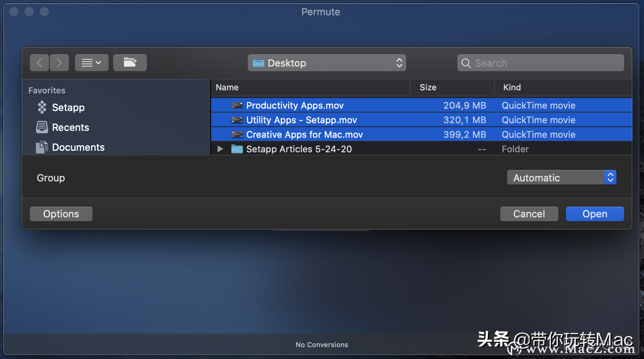Click the Cancel button
The image size is (644, 359).
tap(529, 214)
